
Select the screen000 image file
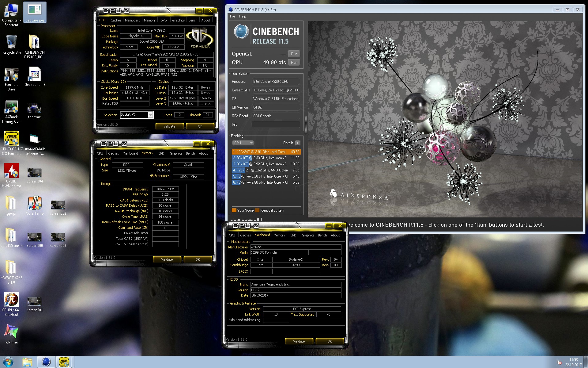pyautogui.click(x=35, y=240)
